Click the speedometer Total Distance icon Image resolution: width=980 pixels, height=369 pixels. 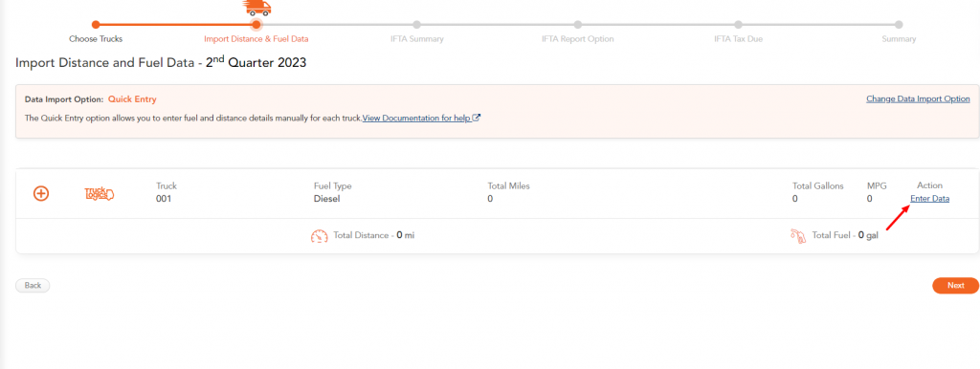tap(320, 236)
